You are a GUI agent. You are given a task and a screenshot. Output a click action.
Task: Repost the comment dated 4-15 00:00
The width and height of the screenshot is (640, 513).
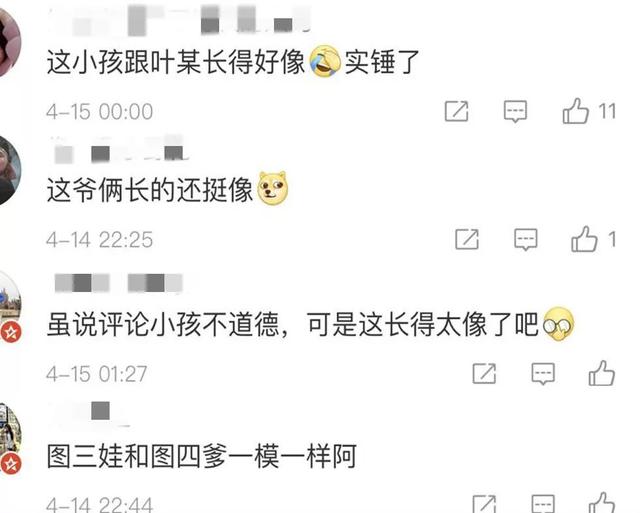point(456,111)
